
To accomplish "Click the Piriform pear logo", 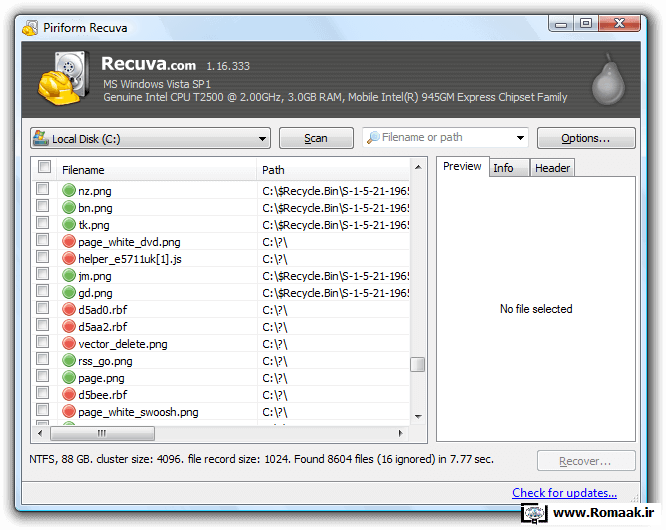I will pyautogui.click(x=608, y=80).
